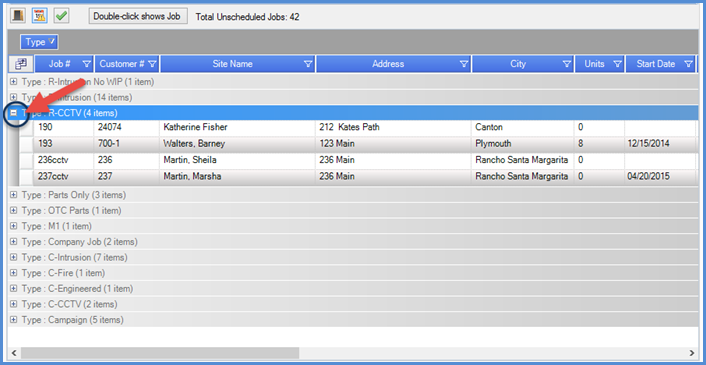This screenshot has height=365, width=706.
Task: Expand the C-CCTV group
Action: 14,305
